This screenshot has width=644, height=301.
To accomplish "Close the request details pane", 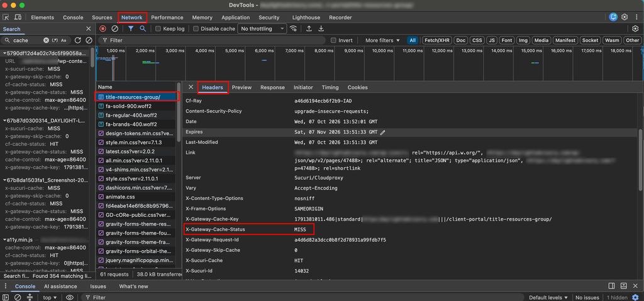I will (x=191, y=87).
